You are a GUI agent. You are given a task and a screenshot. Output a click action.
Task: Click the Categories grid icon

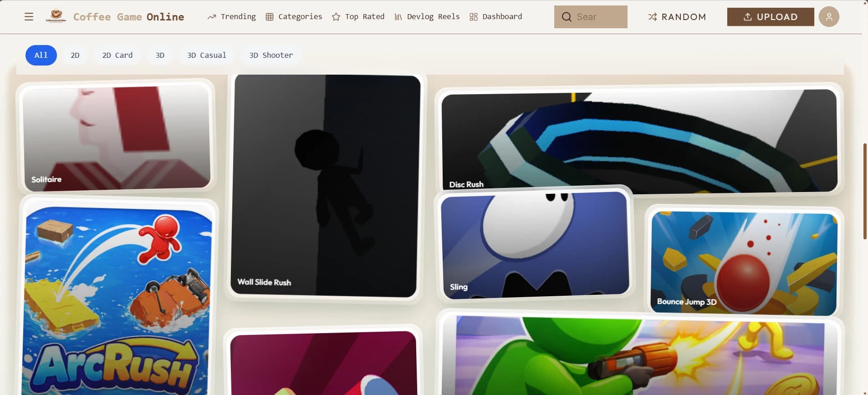(270, 17)
